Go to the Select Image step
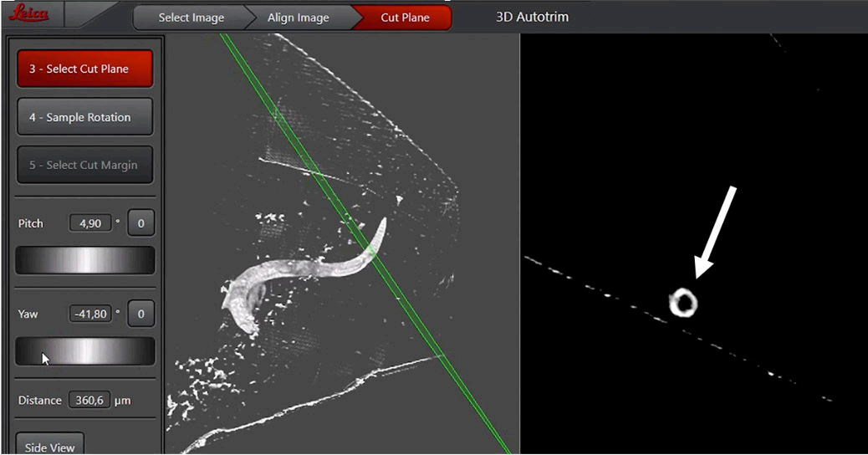 pyautogui.click(x=191, y=18)
